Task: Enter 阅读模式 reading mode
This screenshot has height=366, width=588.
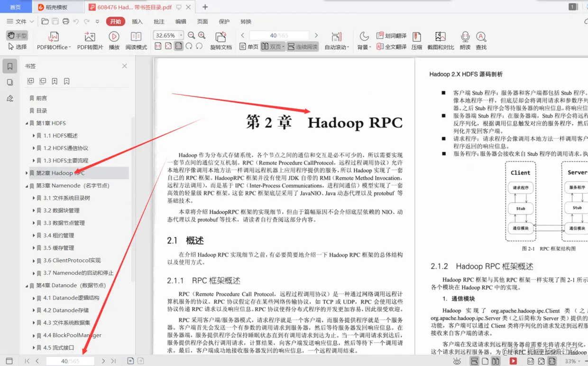Action: 136,41
